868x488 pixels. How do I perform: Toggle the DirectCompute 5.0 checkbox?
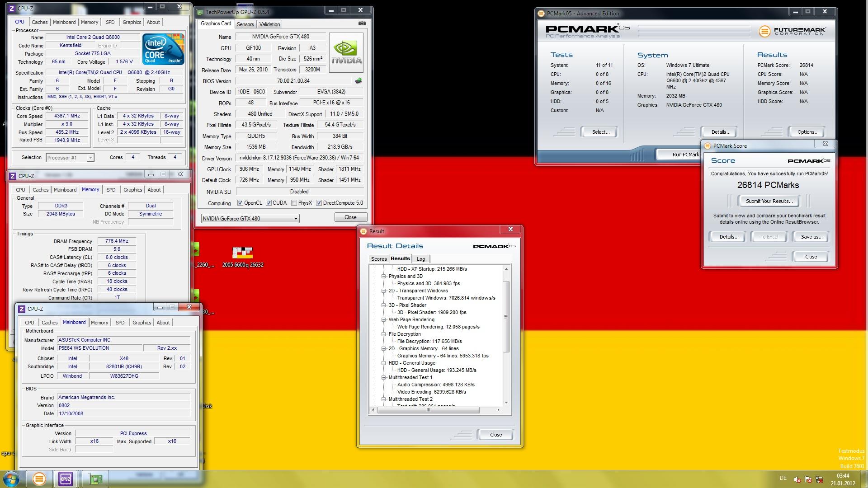pos(319,203)
